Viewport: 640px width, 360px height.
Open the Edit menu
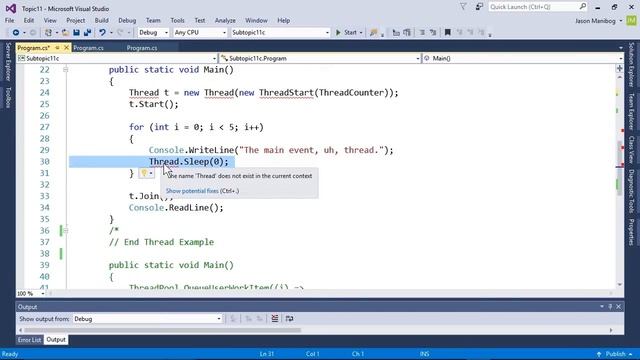(29, 20)
